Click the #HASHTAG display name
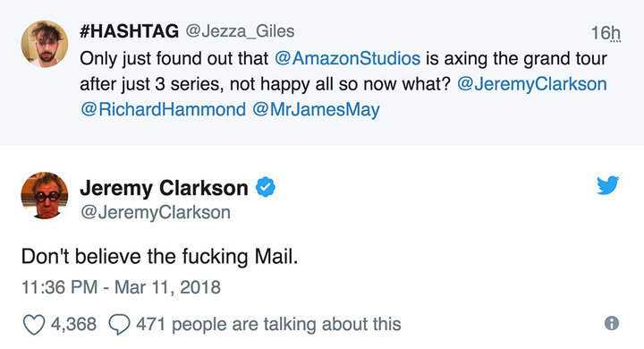The image size is (644, 349). click(x=130, y=31)
